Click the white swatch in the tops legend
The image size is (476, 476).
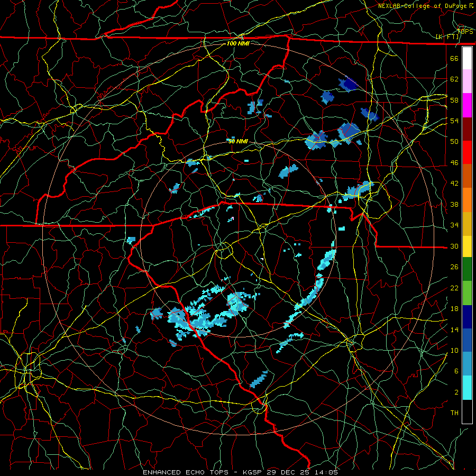(x=467, y=58)
